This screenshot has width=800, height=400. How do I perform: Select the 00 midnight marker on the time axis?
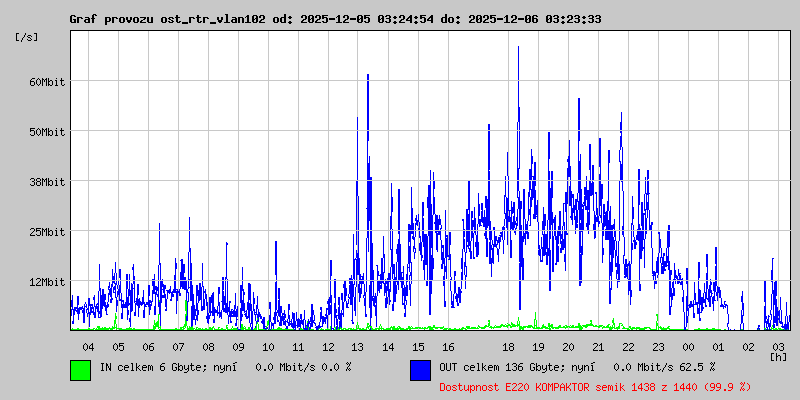[x=688, y=346]
